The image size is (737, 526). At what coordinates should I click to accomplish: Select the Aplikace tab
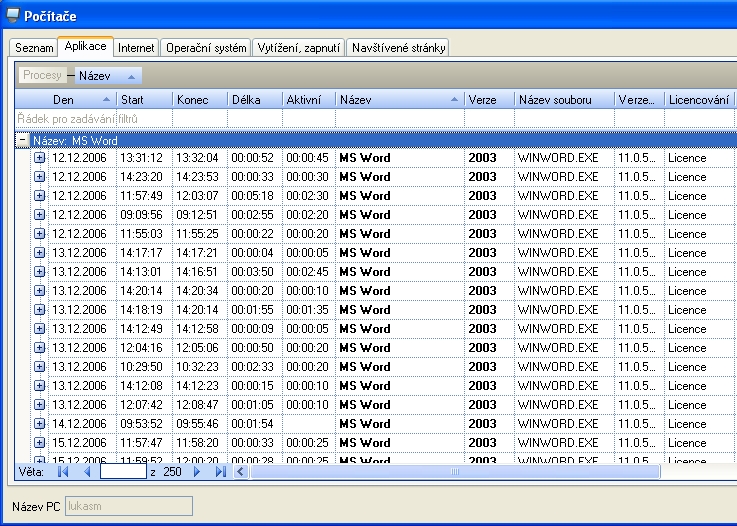point(86,47)
